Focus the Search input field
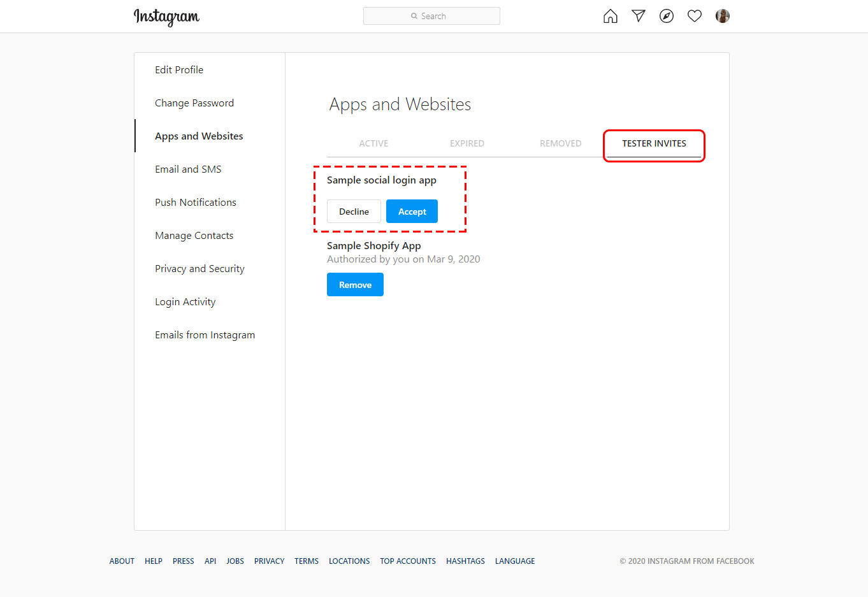The width and height of the screenshot is (868, 597). (431, 16)
